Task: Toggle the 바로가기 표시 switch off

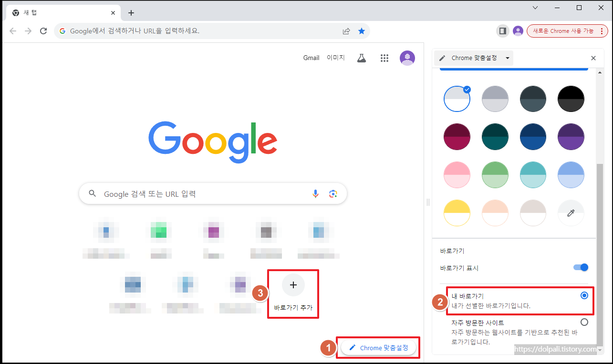Action: tap(580, 267)
